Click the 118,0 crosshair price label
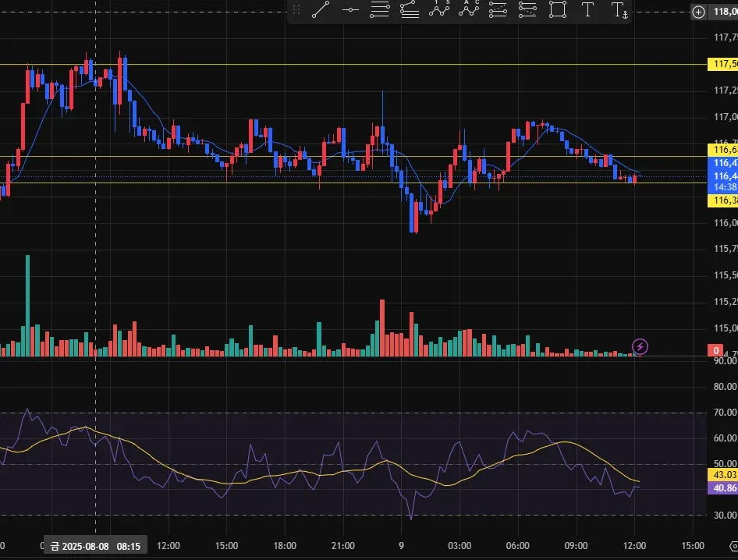The width and height of the screenshot is (738, 560). pyautogui.click(x=725, y=12)
